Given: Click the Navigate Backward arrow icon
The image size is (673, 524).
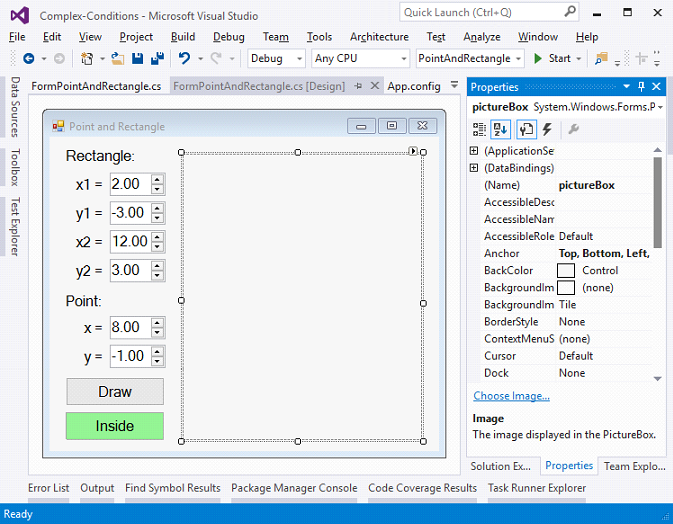Looking at the screenshot, I should [x=29, y=58].
